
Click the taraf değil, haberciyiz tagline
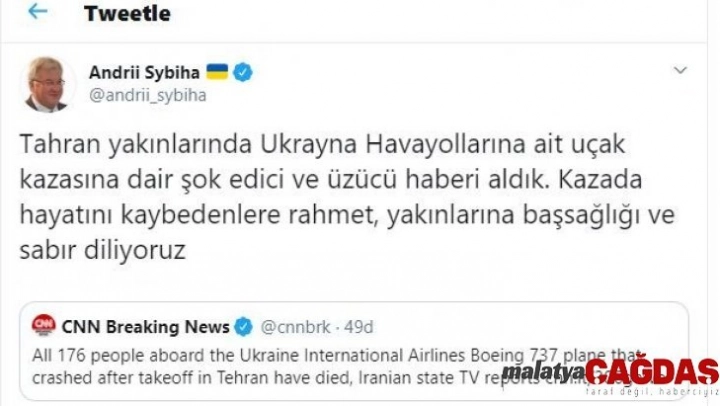tap(652, 392)
